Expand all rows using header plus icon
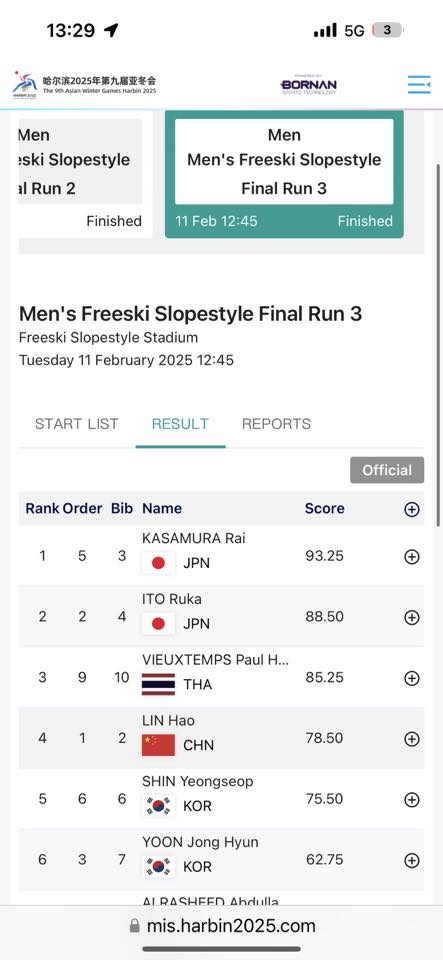The height and width of the screenshot is (960, 443). (x=412, y=509)
